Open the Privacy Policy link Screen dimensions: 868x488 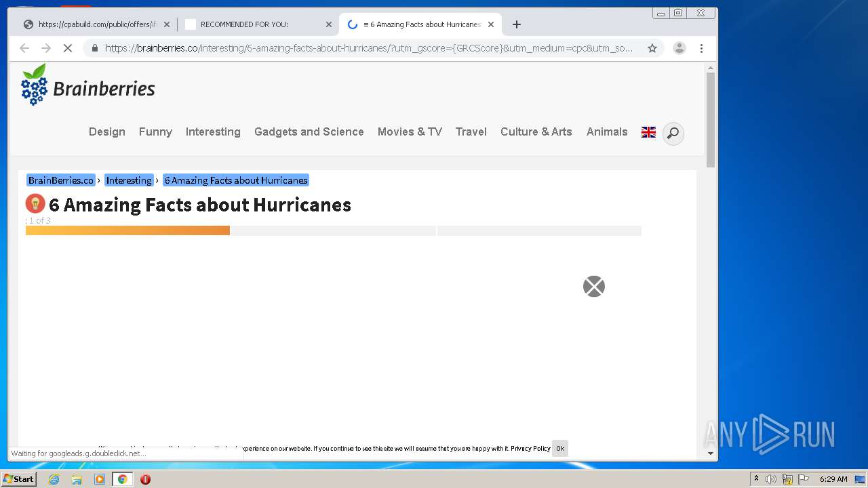(x=530, y=449)
